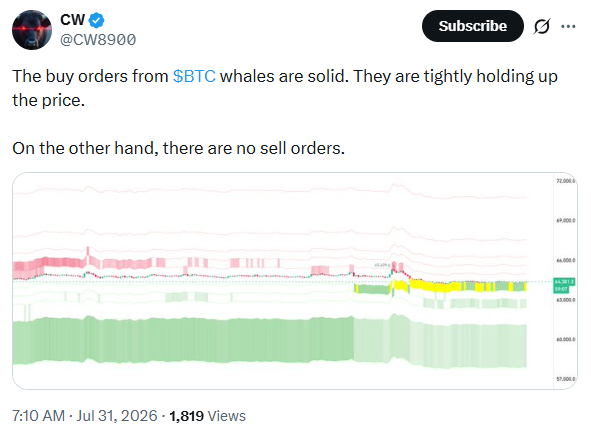Click the green current price tag on chart axis

(564, 285)
